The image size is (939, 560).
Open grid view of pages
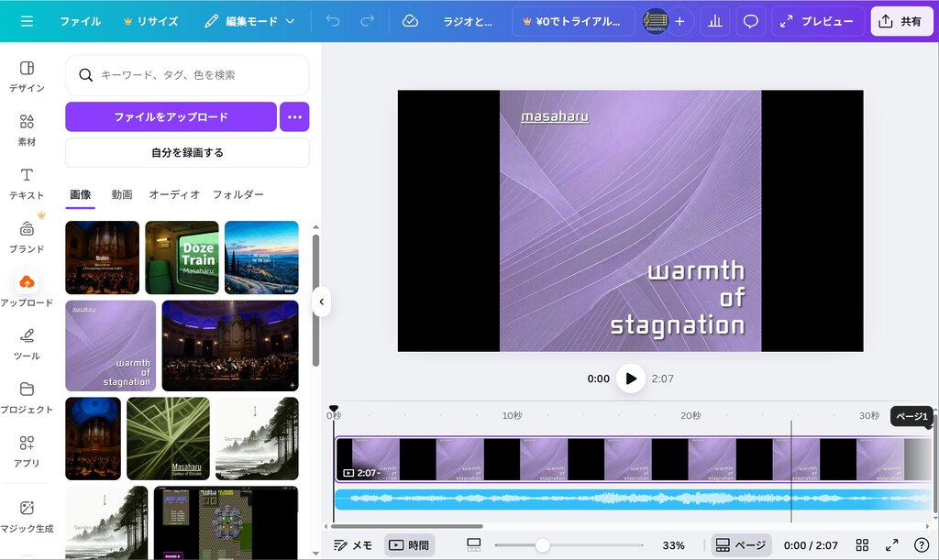pos(862,545)
